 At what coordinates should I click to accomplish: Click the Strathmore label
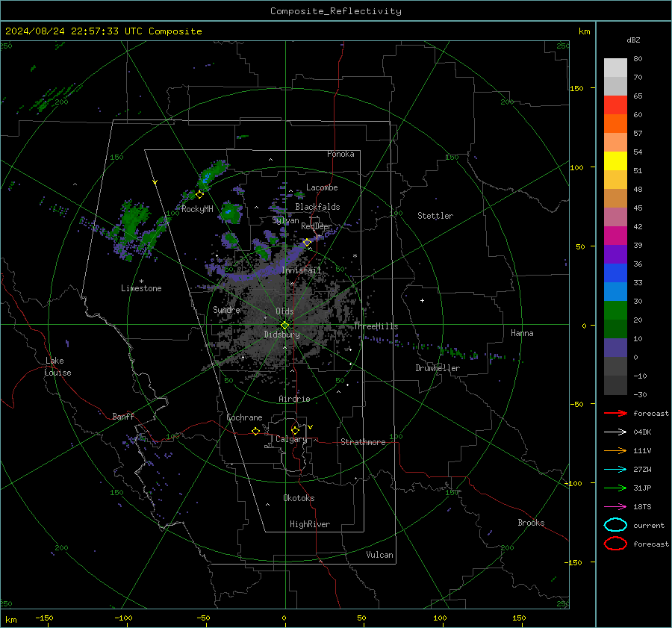[x=363, y=442]
